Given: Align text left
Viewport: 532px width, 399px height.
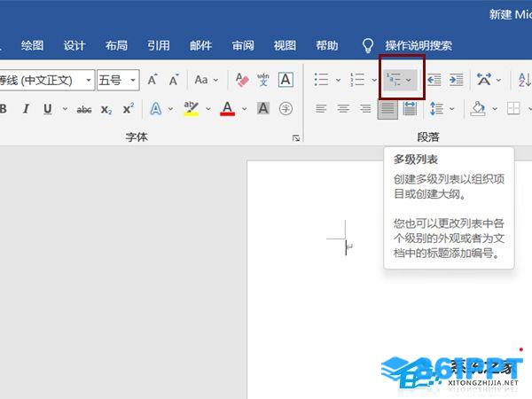Looking at the screenshot, I should [321, 109].
